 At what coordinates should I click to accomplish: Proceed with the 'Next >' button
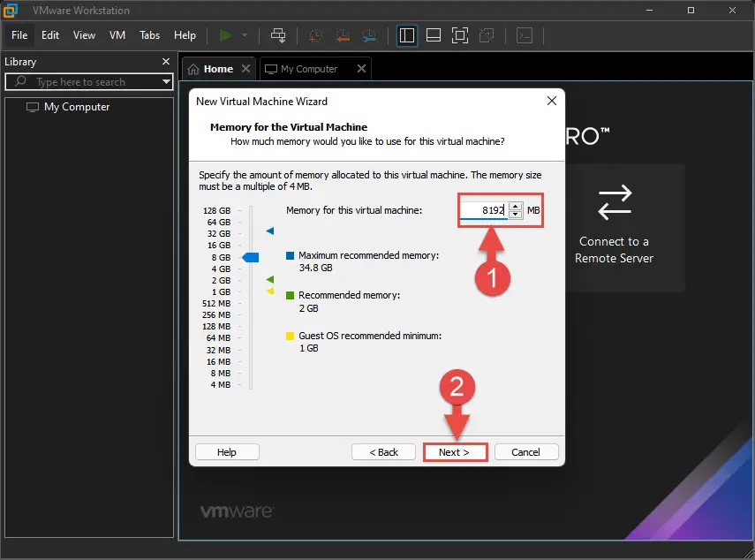[455, 452]
